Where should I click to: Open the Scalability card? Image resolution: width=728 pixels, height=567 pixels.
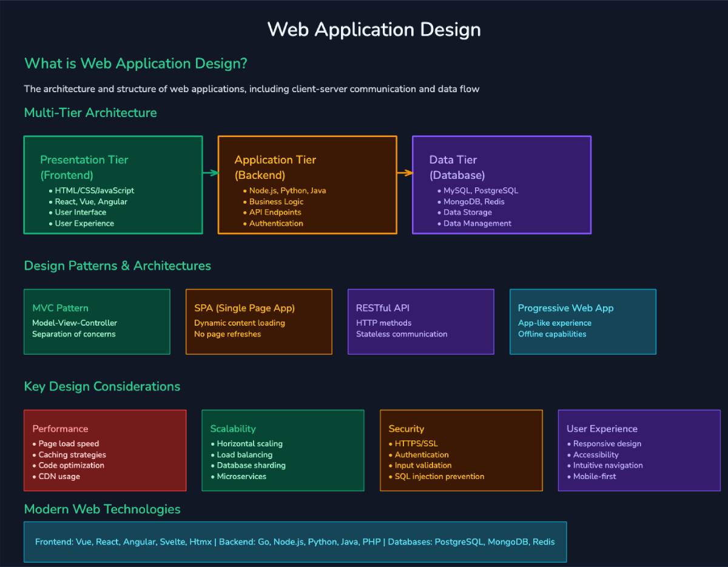[x=283, y=450]
